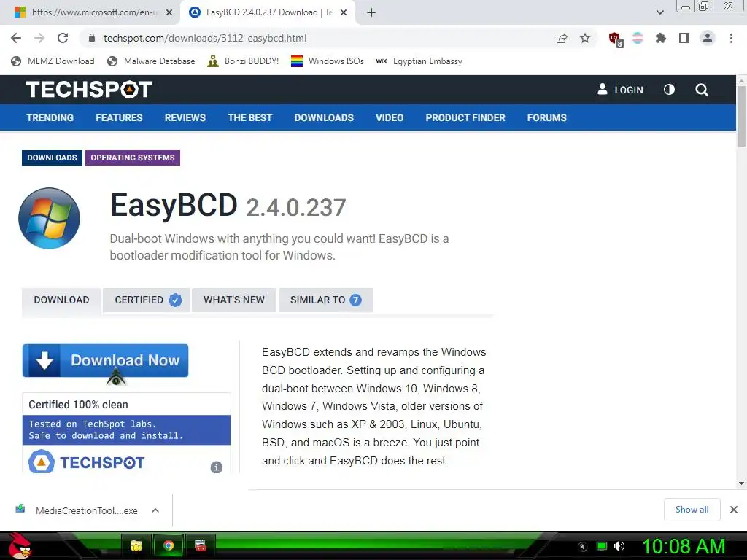The image size is (747, 560).
Task: Click the TechSpot certified badge logo
Action: [86, 462]
